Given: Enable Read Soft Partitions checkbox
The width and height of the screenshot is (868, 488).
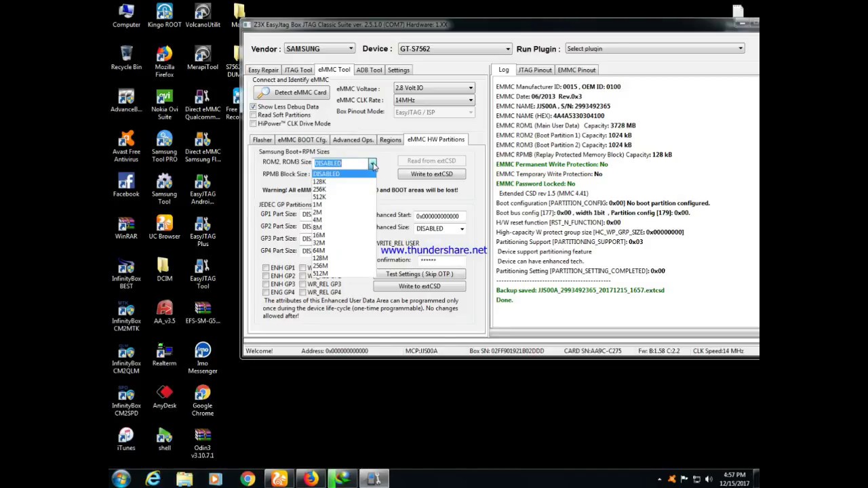Looking at the screenshot, I should point(253,115).
